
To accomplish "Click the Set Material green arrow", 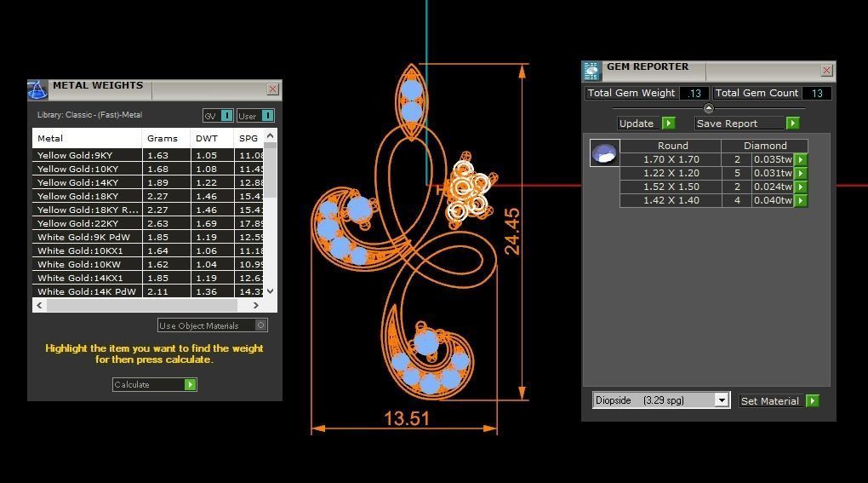I will point(812,401).
